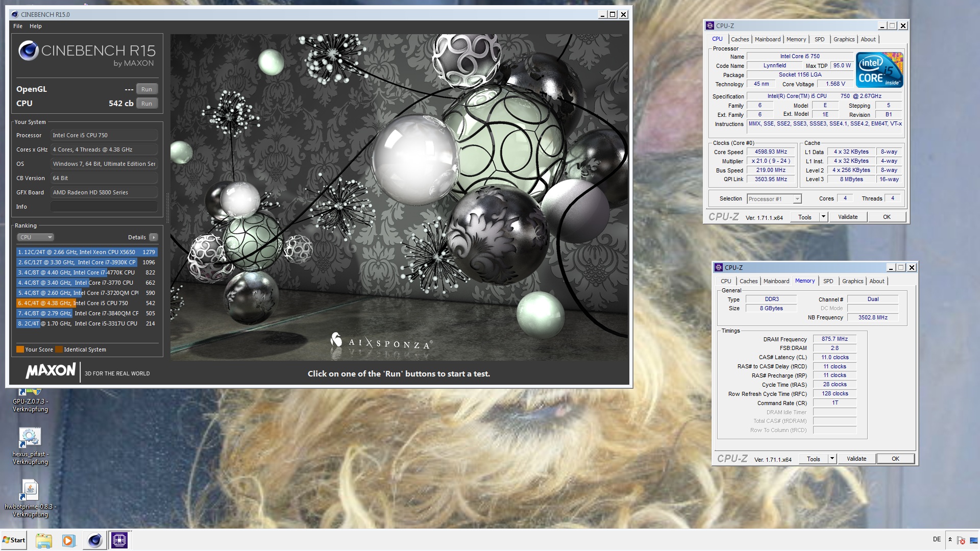980x551 pixels.
Task: Launch Windows Media Player from the taskbar
Action: (x=68, y=540)
